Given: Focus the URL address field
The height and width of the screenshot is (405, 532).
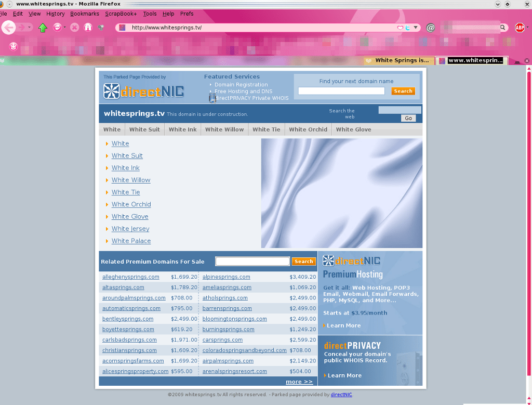Looking at the screenshot, I should tap(261, 28).
